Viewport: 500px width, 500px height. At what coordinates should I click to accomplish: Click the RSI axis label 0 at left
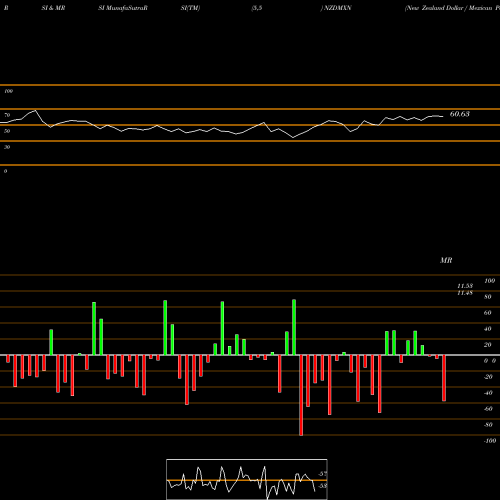tap(5, 171)
